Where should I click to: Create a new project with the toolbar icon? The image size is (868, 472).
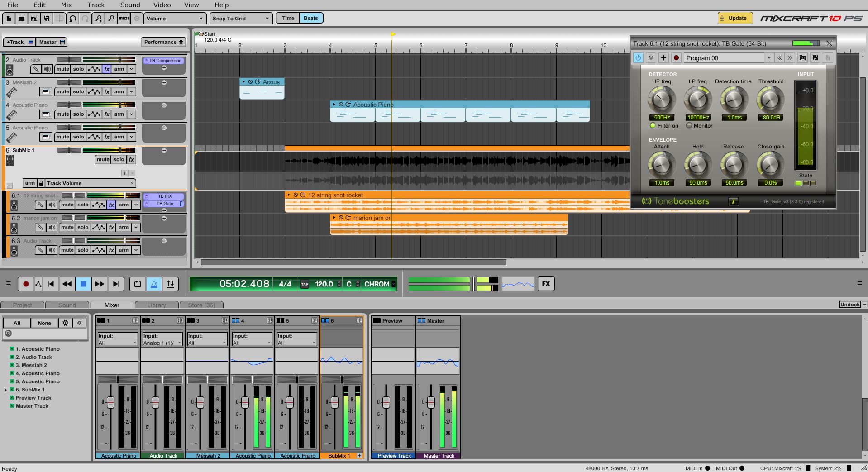tap(9, 19)
